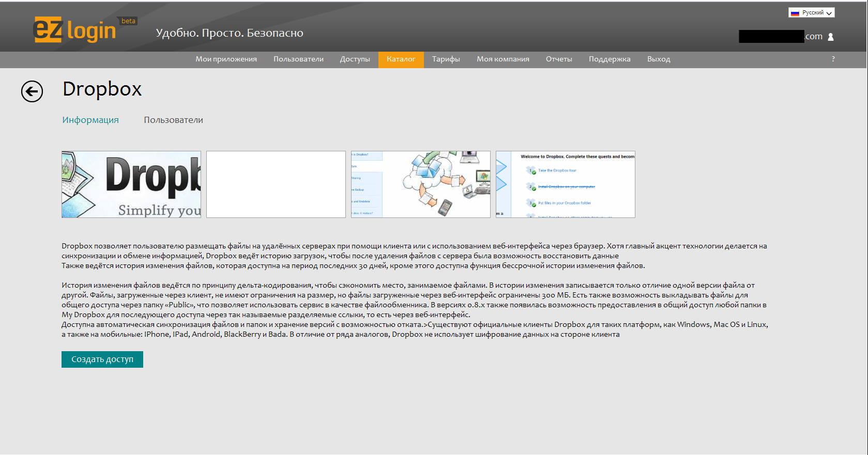
Task: Open Мои приложения menu
Action: pyautogui.click(x=226, y=59)
